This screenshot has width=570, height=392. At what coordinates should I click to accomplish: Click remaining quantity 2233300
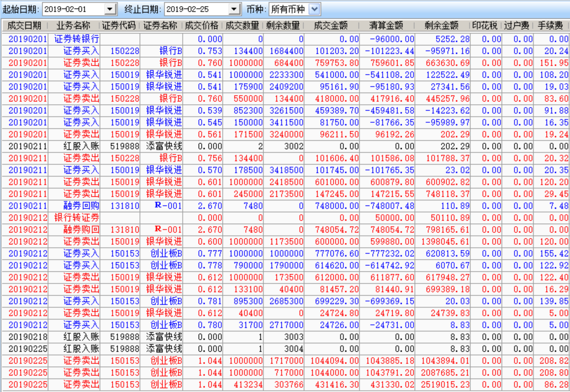(x=287, y=75)
